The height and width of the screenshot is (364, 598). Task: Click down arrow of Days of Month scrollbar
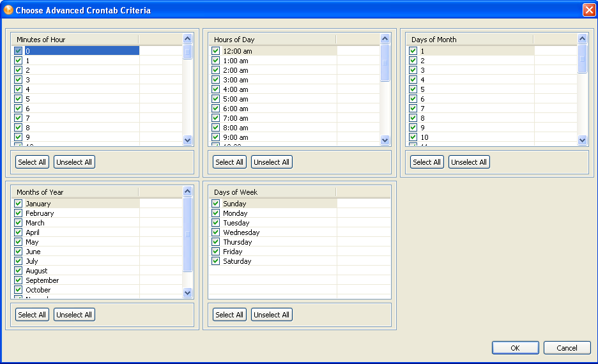[x=582, y=140]
